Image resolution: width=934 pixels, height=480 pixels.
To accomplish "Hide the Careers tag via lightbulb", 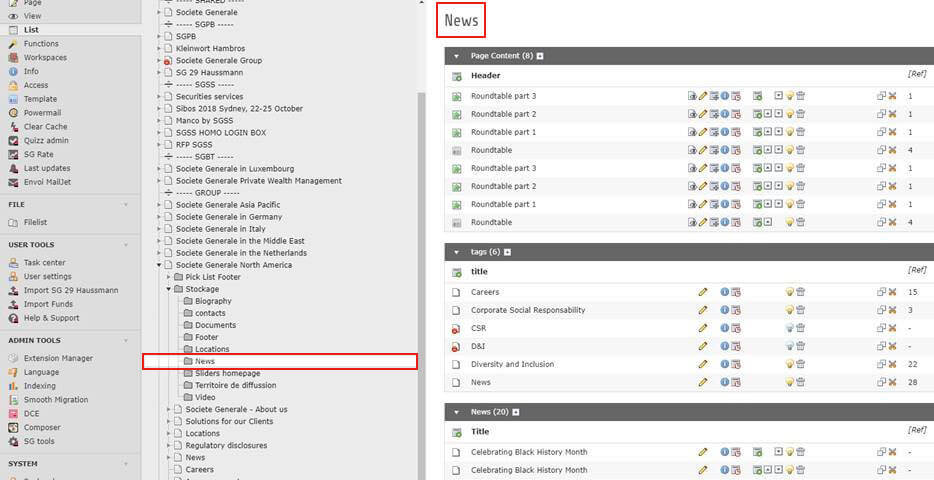I will pyautogui.click(x=789, y=292).
